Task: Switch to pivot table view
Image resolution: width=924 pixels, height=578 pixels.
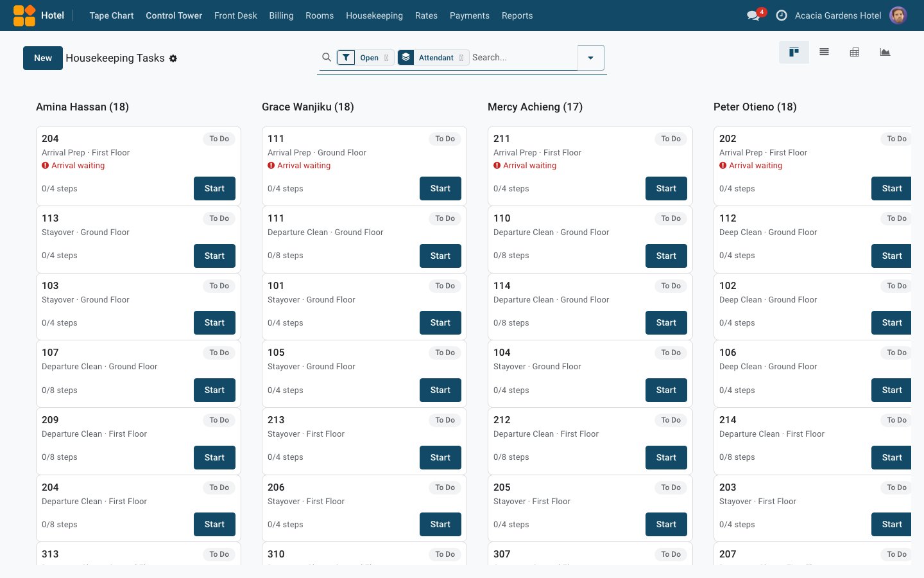Action: tap(855, 53)
